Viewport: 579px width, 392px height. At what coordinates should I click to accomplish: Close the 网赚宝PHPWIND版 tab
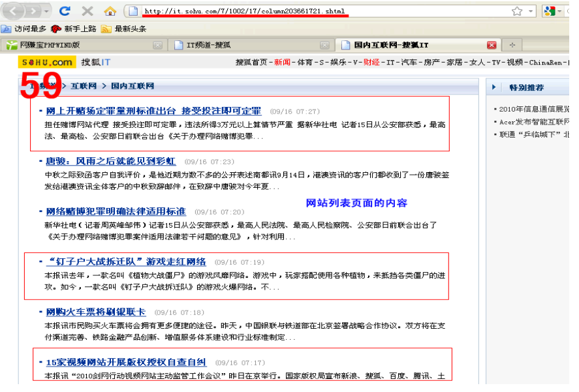(x=158, y=45)
